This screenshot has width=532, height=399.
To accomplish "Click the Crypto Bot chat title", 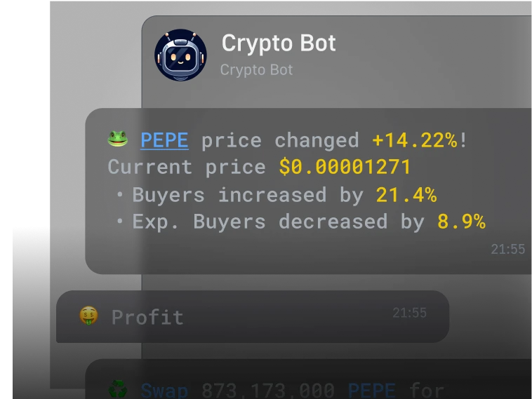I will 279,43.
